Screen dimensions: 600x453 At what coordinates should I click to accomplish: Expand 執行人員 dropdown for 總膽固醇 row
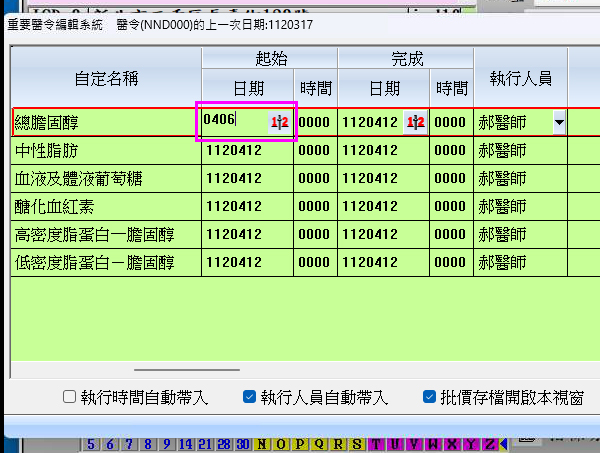click(x=558, y=122)
